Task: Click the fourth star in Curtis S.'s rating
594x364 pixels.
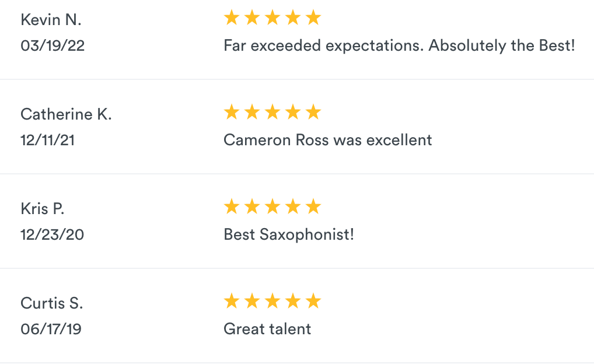Action: tap(293, 301)
